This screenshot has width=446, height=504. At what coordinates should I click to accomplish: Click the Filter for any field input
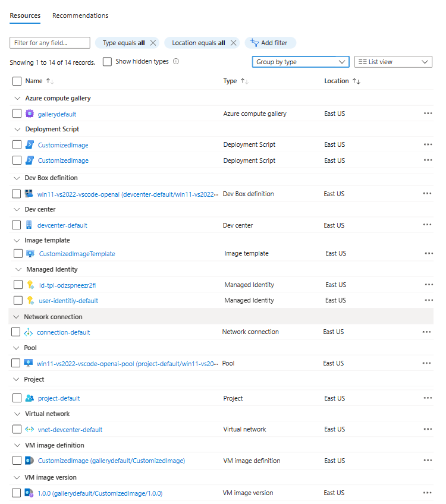point(50,43)
